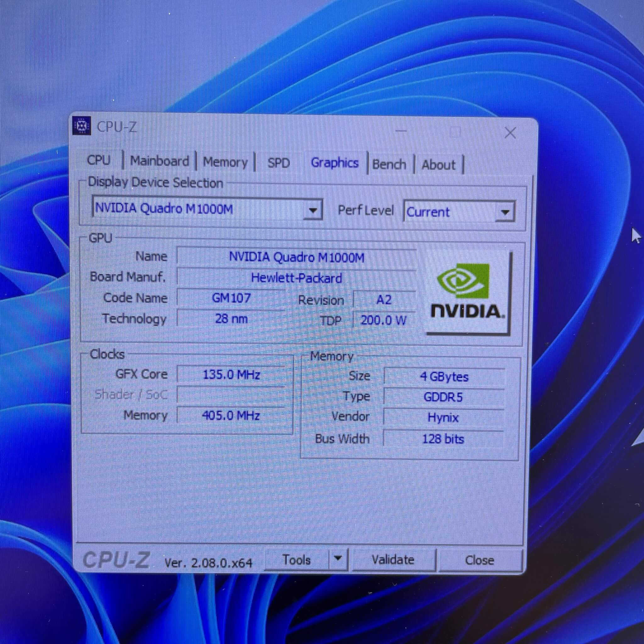Click the GM107 code name value

(231, 298)
